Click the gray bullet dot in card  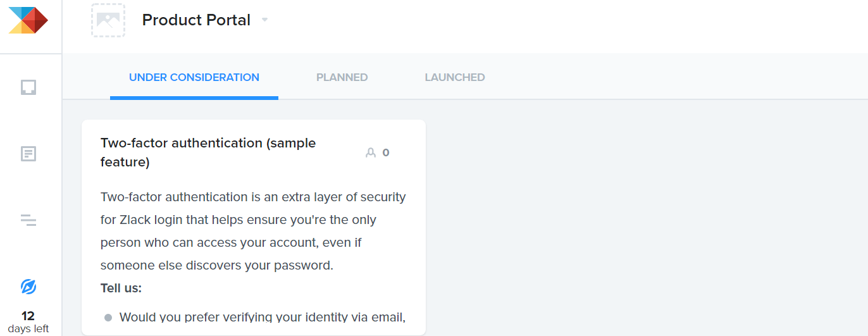[108, 317]
